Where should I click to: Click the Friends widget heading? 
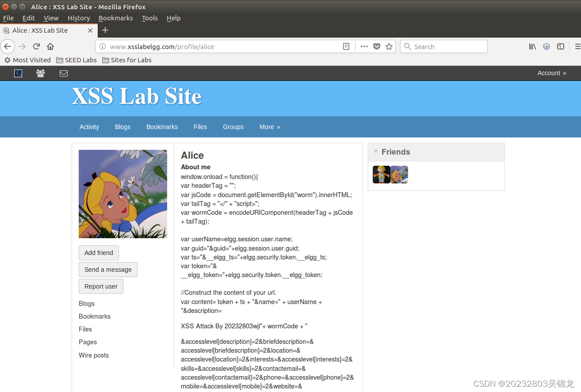coord(396,152)
